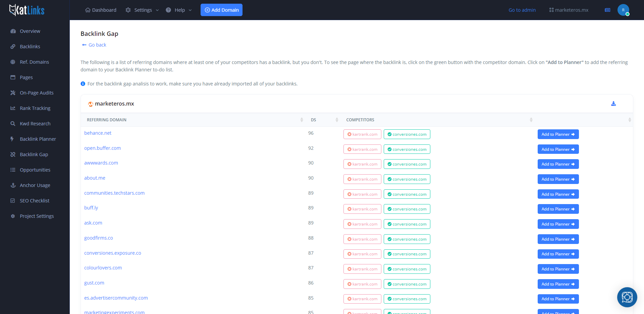Click the Help question mark icon
This screenshot has width=644, height=314.
[x=168, y=10]
